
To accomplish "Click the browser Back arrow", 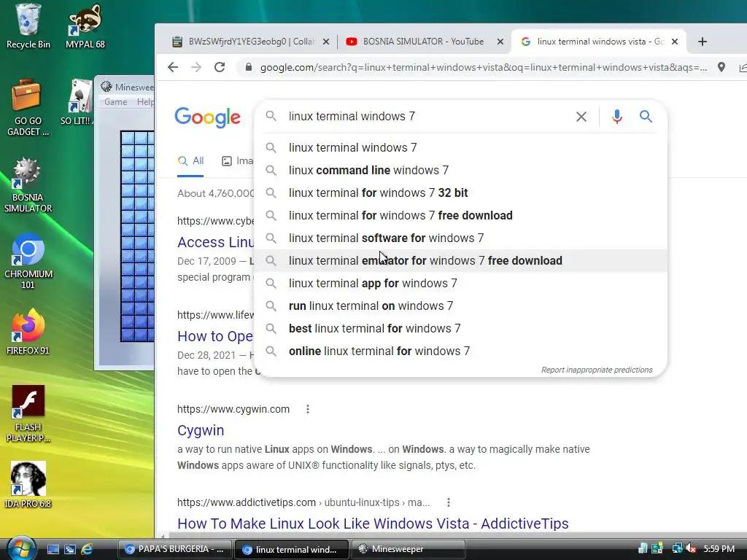I will click(x=173, y=67).
